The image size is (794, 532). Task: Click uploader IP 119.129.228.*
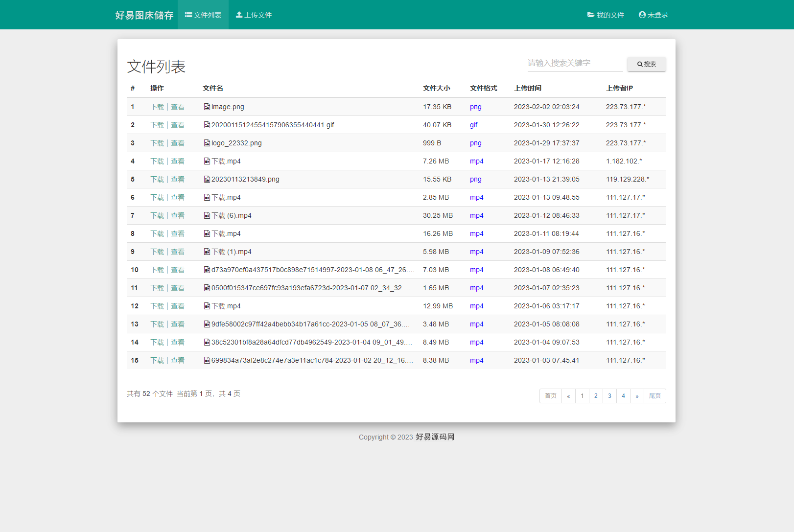pyautogui.click(x=628, y=179)
